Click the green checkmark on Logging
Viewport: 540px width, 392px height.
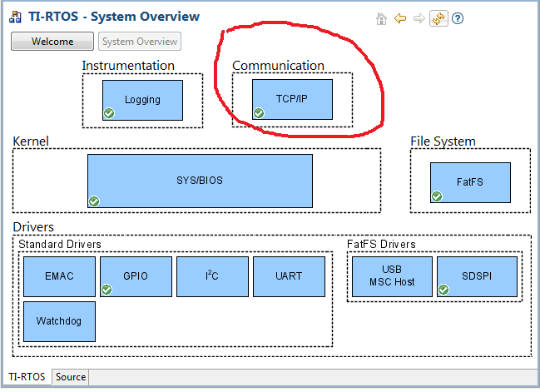click(109, 113)
